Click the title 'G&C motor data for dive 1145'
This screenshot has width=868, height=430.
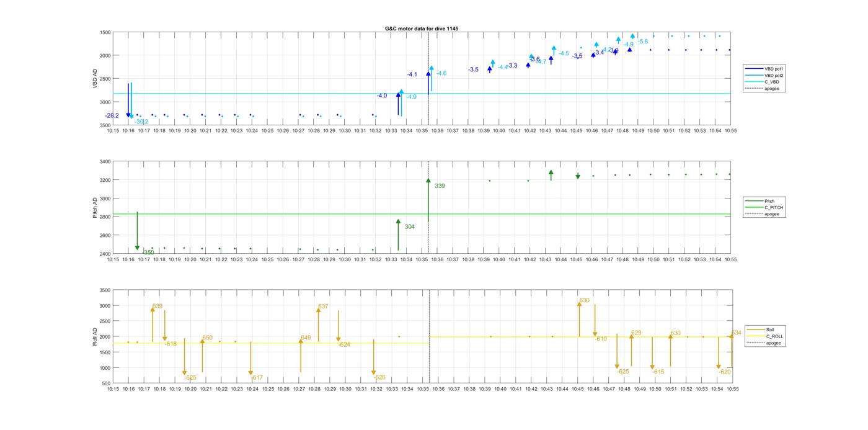(x=422, y=29)
